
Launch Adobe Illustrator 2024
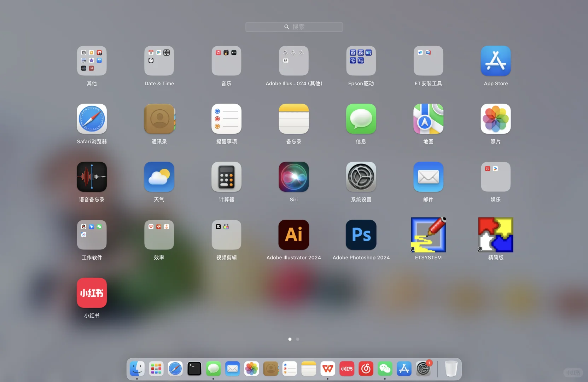point(293,235)
